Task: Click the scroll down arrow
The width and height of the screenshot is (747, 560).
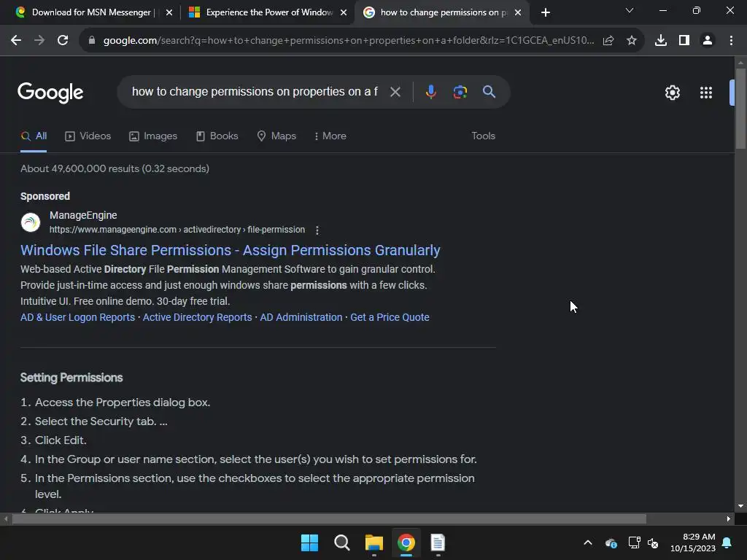Action: (740, 506)
